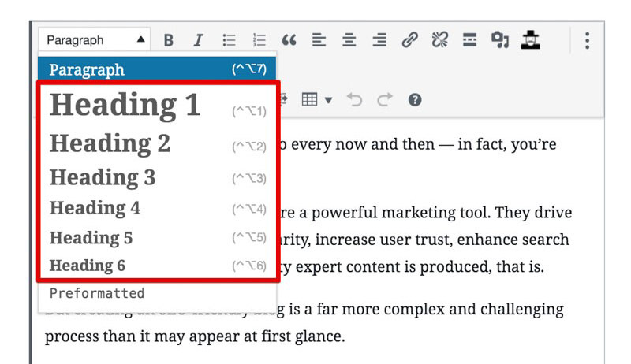631x364 pixels.
Task: Click the insert link icon
Action: tap(409, 40)
